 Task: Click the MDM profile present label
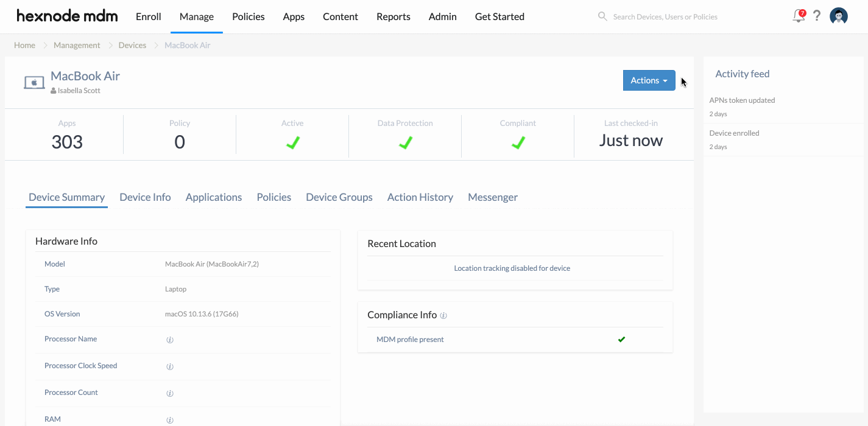coord(410,340)
